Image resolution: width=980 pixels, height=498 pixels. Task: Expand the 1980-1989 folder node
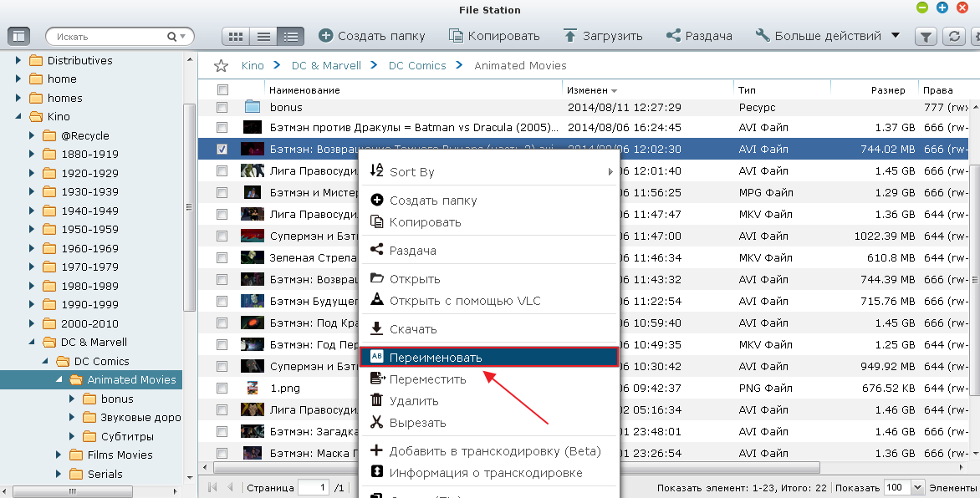click(32, 286)
